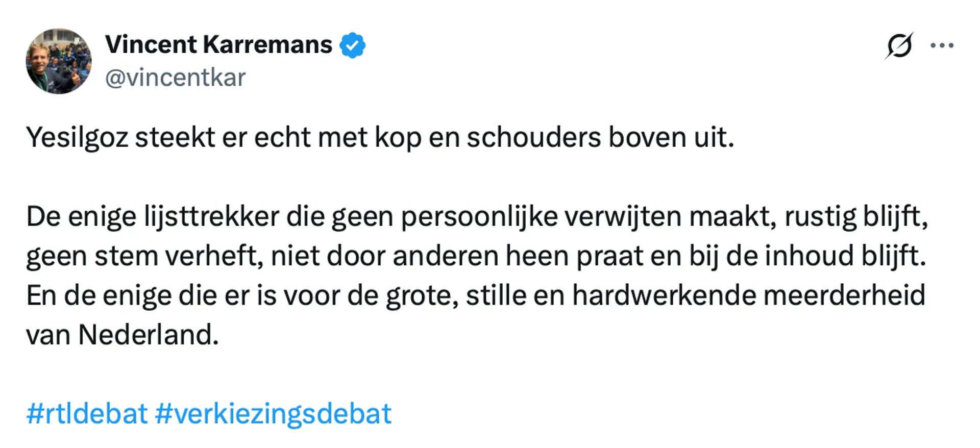
Task: Click the Grok explain-post icon
Action: [899, 46]
